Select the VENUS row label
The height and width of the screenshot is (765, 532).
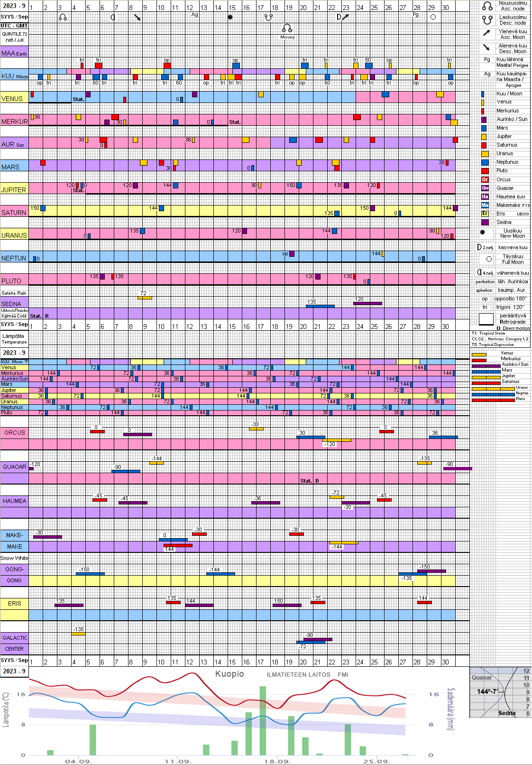click(x=12, y=99)
